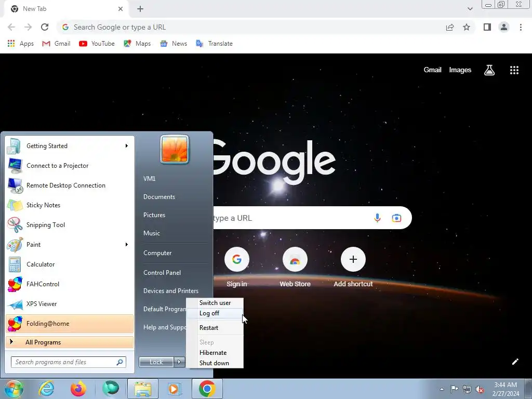Share this page icon in address bar
The width and height of the screenshot is (532, 399).
[450, 27]
